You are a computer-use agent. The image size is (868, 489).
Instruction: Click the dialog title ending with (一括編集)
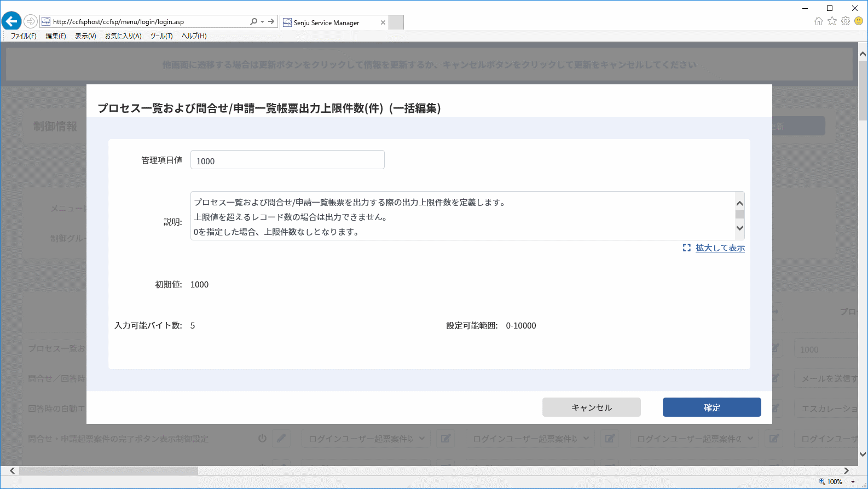(x=269, y=108)
